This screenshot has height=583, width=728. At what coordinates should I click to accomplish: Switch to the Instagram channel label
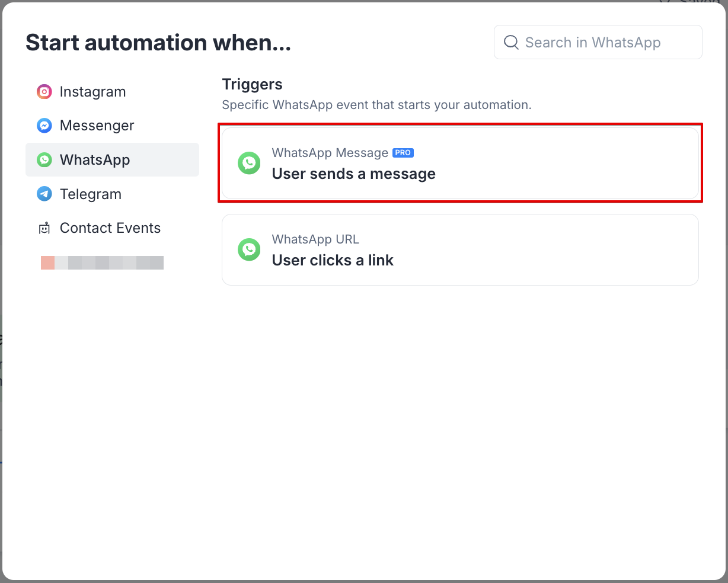(x=92, y=92)
